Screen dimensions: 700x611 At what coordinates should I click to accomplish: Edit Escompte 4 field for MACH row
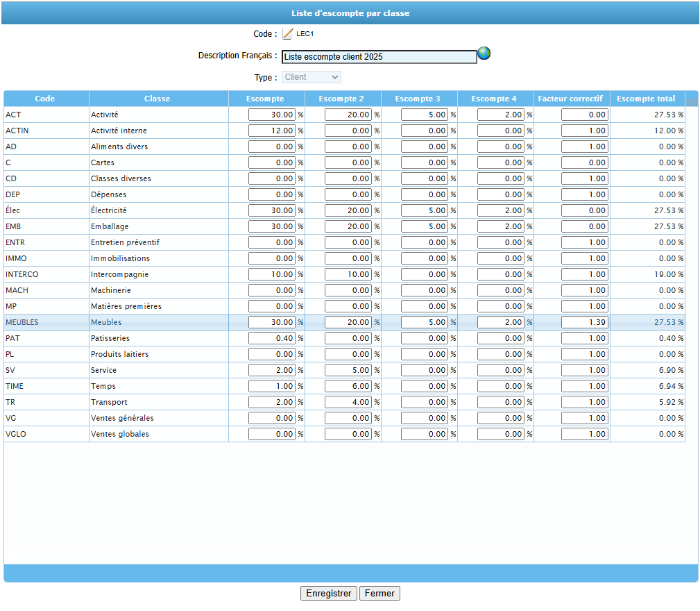pos(501,291)
